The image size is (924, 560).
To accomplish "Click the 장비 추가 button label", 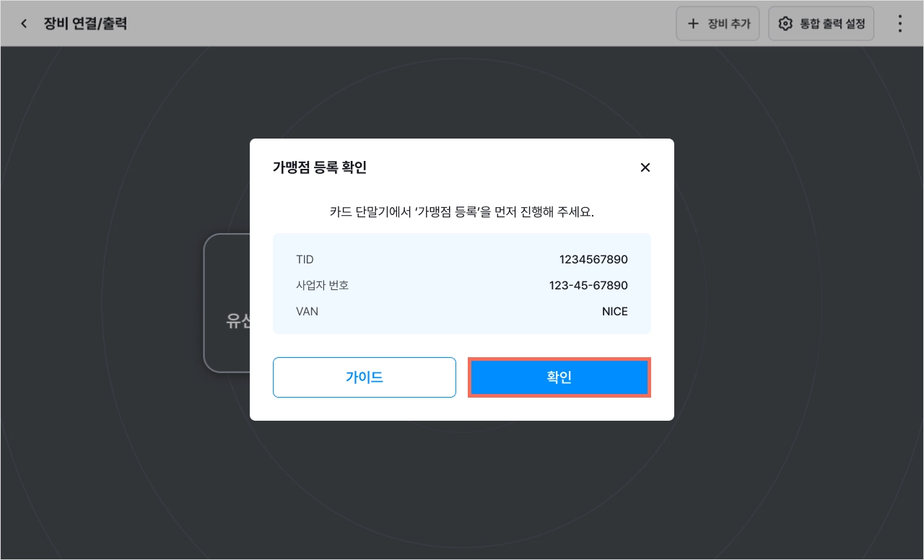I will [729, 24].
